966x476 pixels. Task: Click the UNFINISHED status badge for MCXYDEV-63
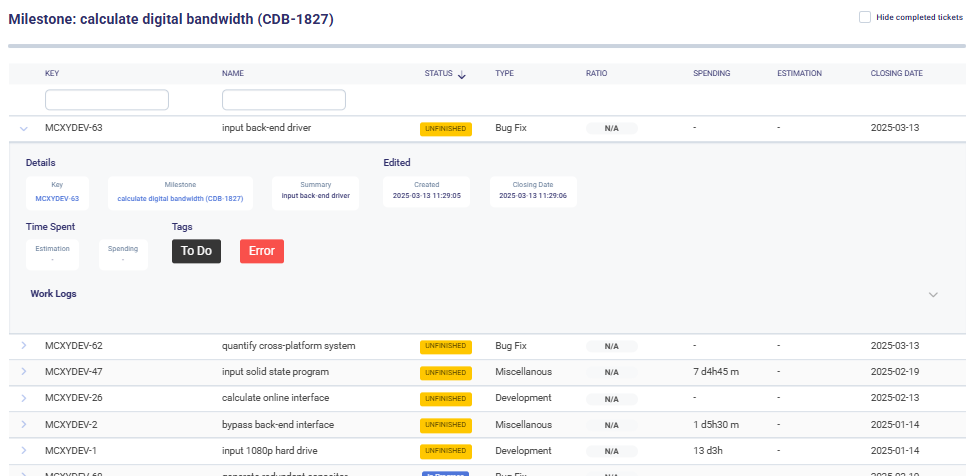coord(446,129)
